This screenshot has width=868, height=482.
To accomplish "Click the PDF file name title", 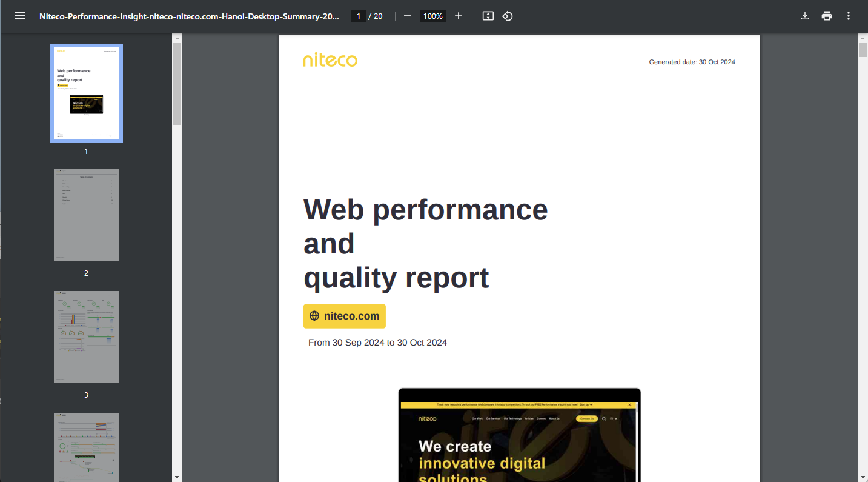I will click(189, 16).
